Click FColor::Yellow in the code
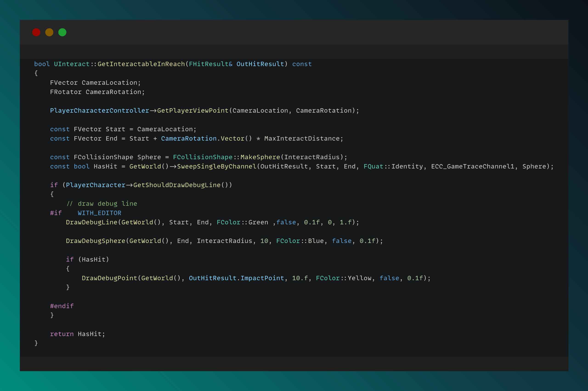 (344, 278)
